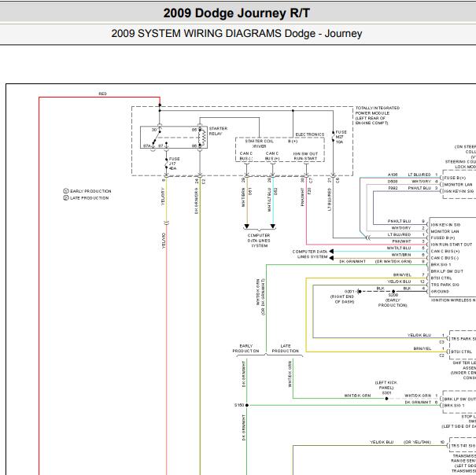Click the vertical 'PNK/WHT' wire label
Screen dimensions: 476x475
[x=302, y=197]
